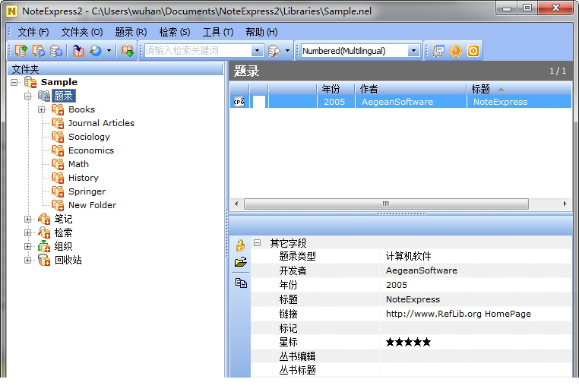Open the 文件夹 (O) menu
This screenshot has width=579, height=392.
pyautogui.click(x=82, y=32)
